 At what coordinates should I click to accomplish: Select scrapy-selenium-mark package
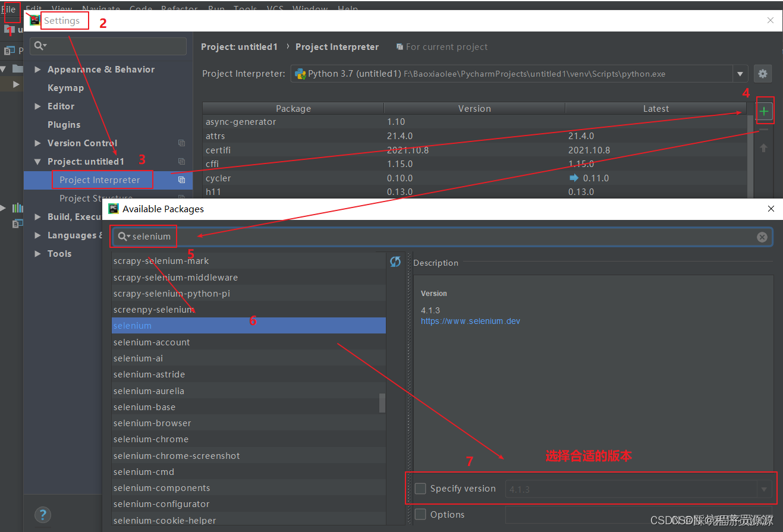249,261
